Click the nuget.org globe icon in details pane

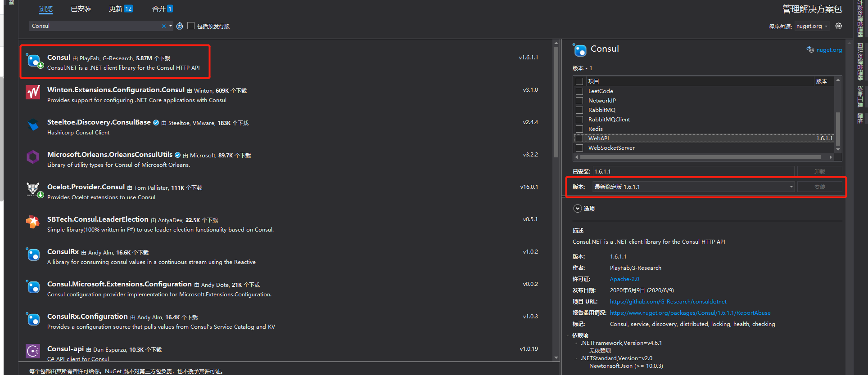click(810, 49)
